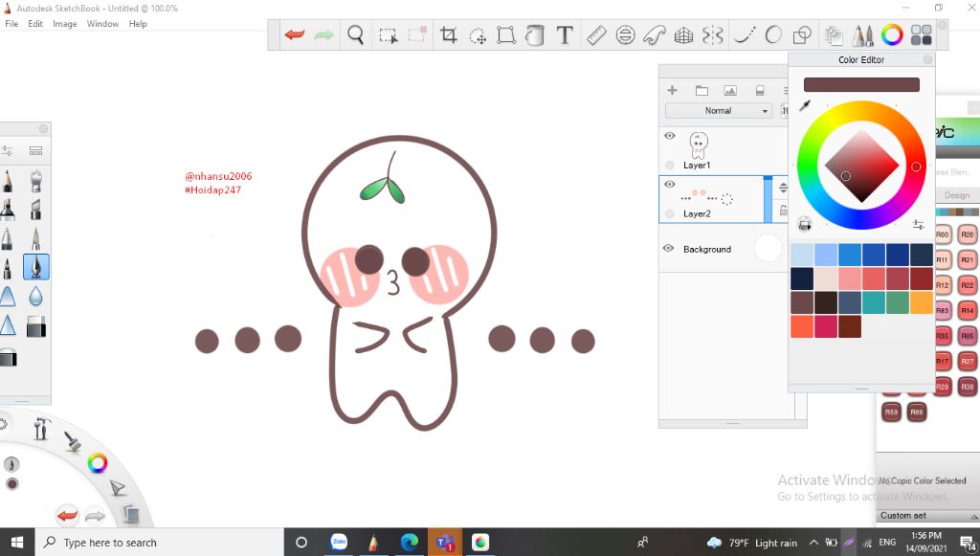
Task: Expand the Custom set section in Copic panel
Action: (928, 516)
